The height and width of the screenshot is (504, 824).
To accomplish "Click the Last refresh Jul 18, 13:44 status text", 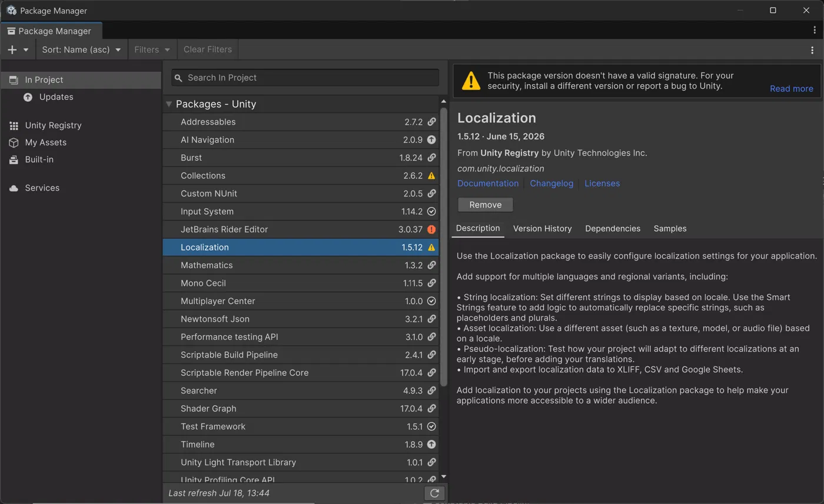I will click(219, 493).
